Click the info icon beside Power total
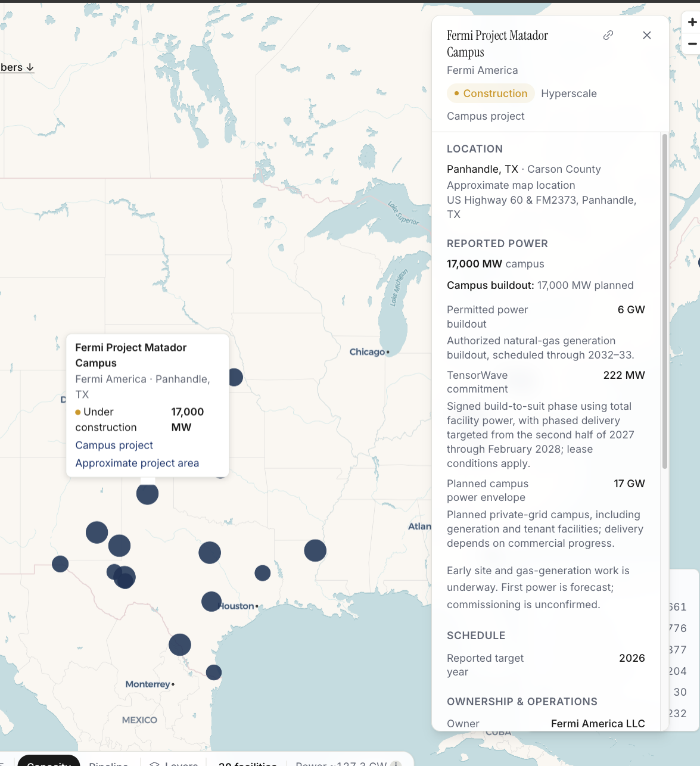The height and width of the screenshot is (766, 700). 397,764
